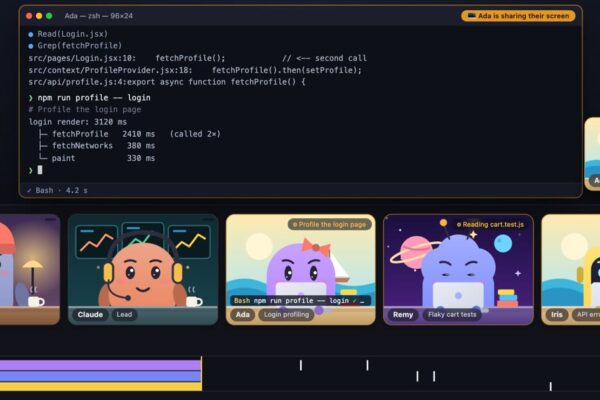
Task: Click the '# Profile the login page' comment
Action: 85,109
